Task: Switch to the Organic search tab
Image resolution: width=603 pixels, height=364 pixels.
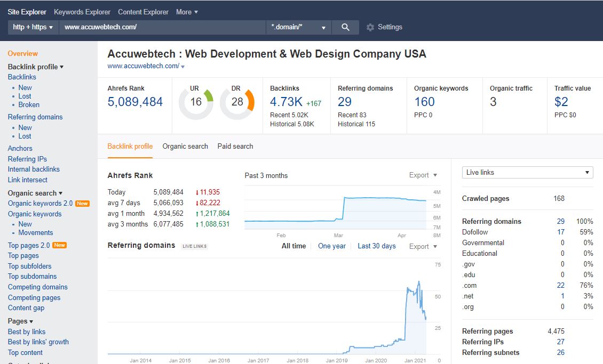Action: pyautogui.click(x=185, y=146)
